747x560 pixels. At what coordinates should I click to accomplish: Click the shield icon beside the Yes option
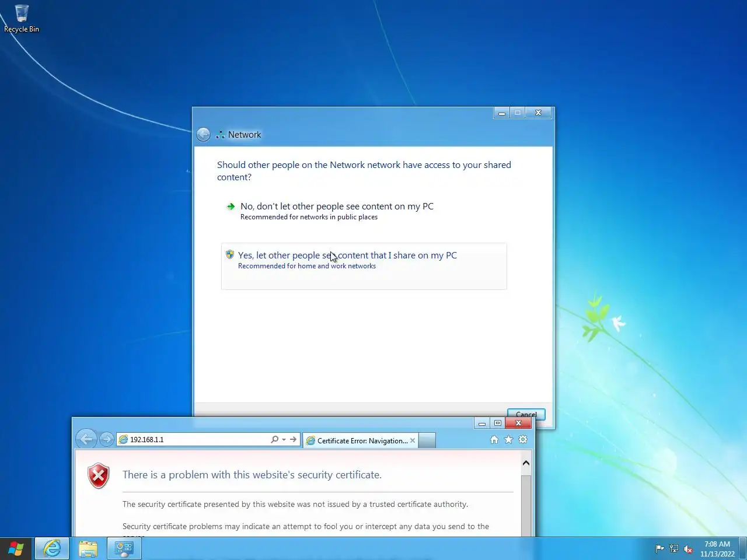(x=230, y=255)
